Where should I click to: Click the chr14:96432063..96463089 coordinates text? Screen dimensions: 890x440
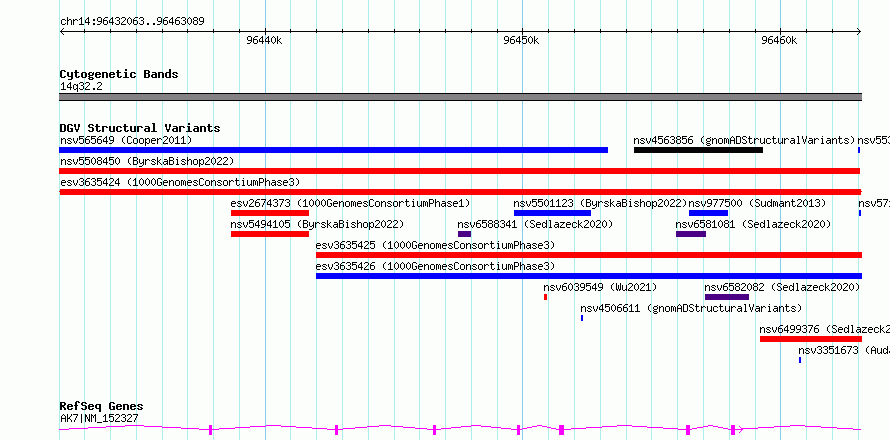pos(132,22)
